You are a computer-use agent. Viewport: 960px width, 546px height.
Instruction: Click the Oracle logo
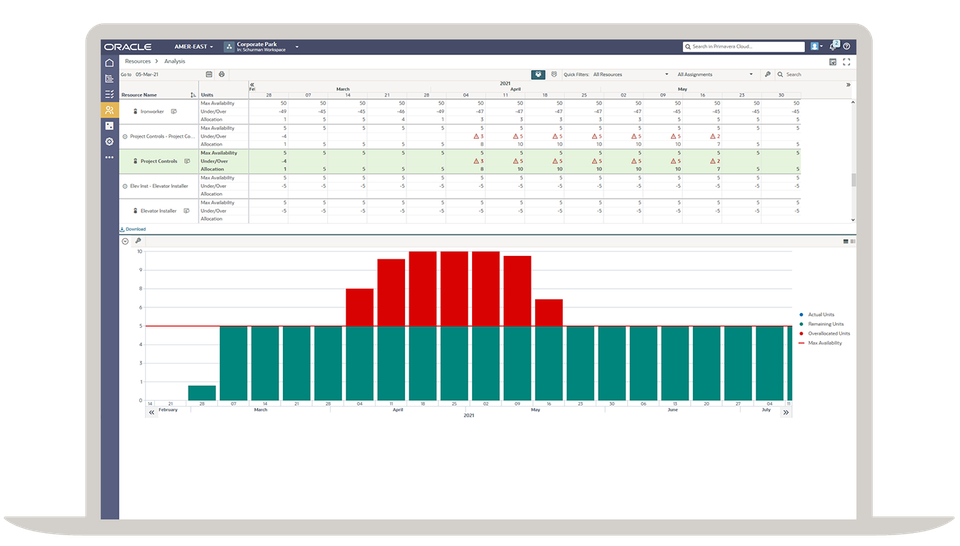coord(127,47)
